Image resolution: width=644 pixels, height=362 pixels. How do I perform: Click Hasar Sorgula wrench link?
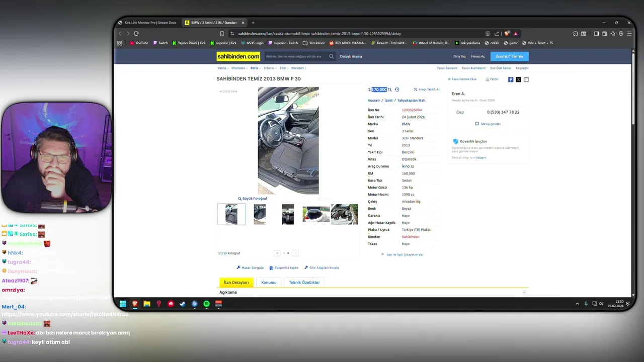pos(250,267)
